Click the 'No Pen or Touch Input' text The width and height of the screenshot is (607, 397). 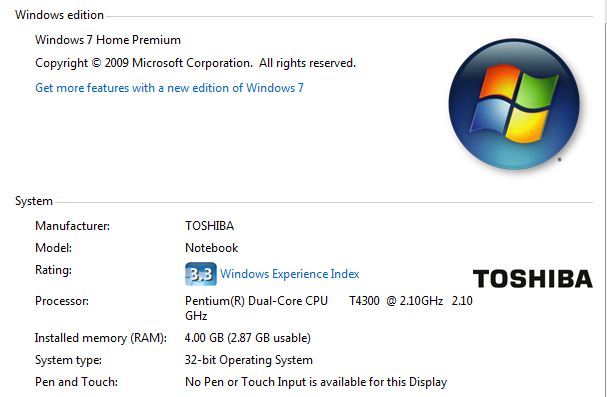316,382
